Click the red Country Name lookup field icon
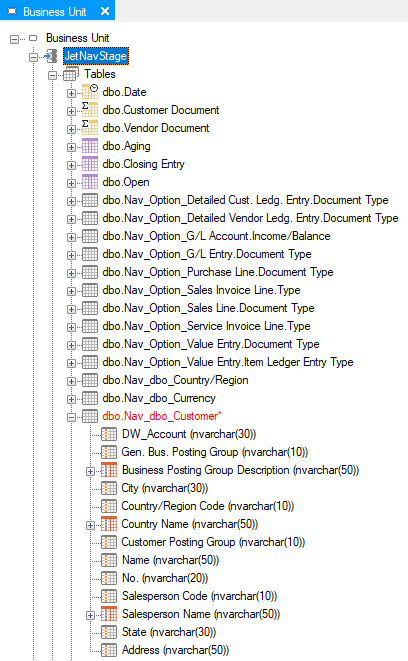Viewport: 408px width, 661px height. pos(109,524)
